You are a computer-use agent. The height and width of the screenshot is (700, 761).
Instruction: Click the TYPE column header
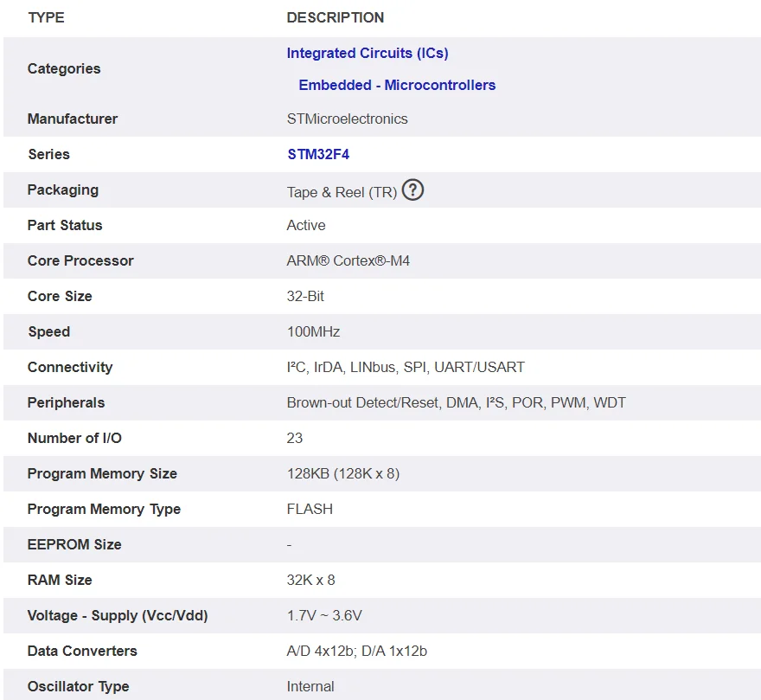click(46, 17)
